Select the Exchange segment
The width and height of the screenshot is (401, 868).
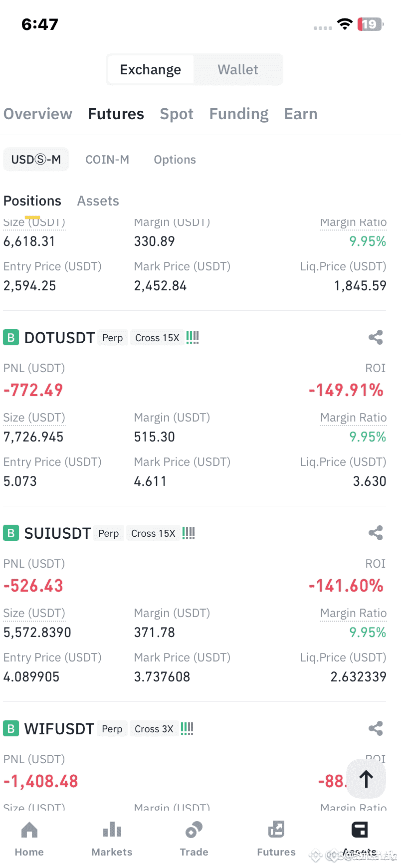coord(151,69)
